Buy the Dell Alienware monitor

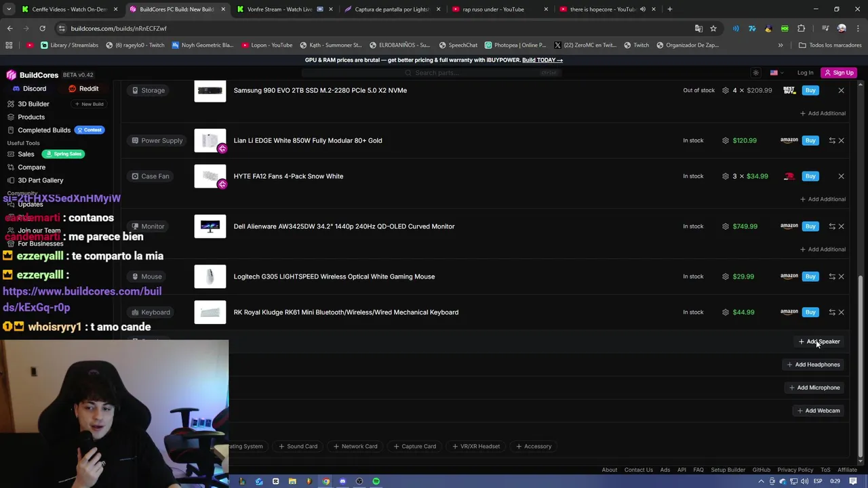(810, 226)
